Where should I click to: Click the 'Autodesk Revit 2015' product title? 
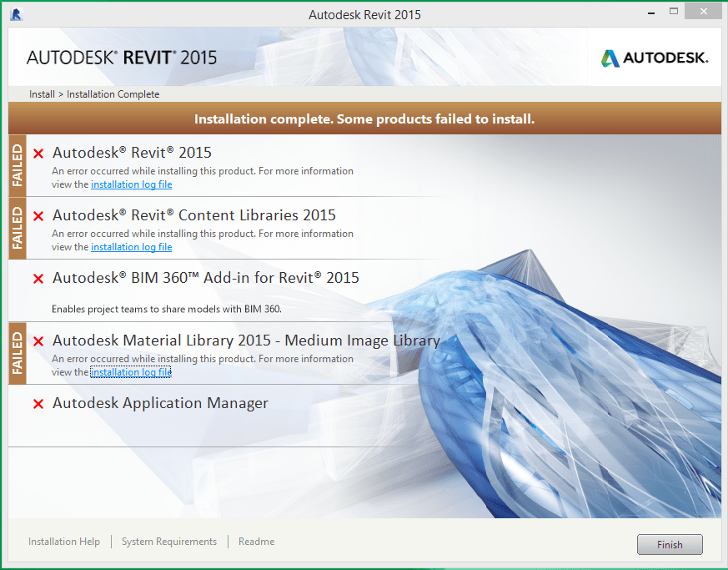132,153
